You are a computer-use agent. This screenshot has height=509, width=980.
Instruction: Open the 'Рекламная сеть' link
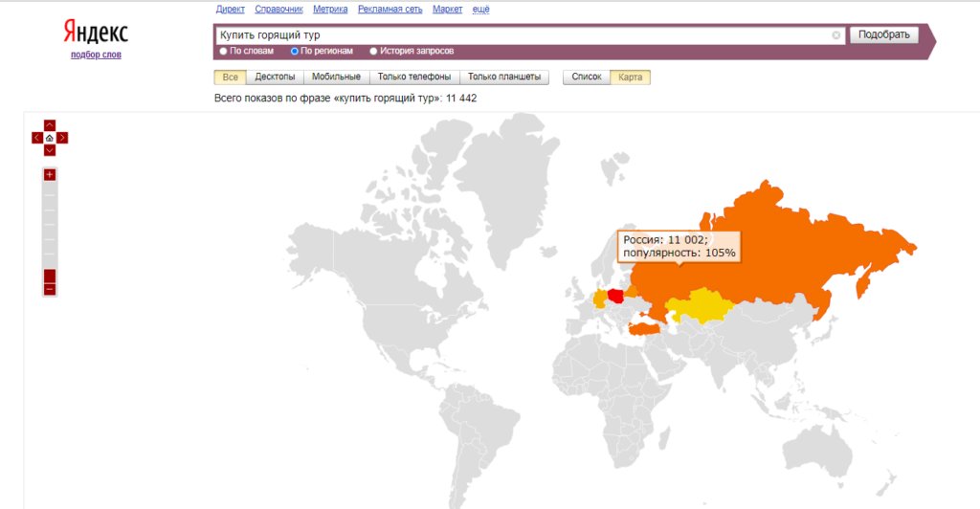pos(390,9)
